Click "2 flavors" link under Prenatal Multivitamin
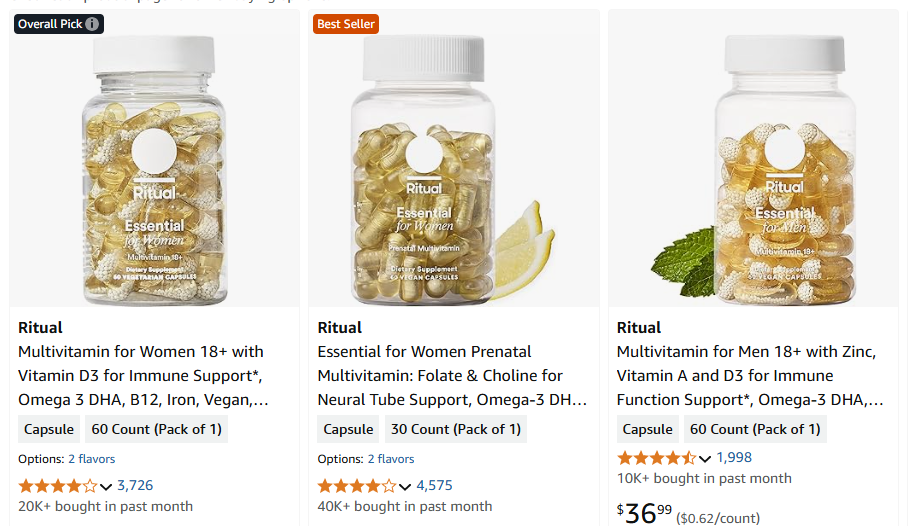 390,459
